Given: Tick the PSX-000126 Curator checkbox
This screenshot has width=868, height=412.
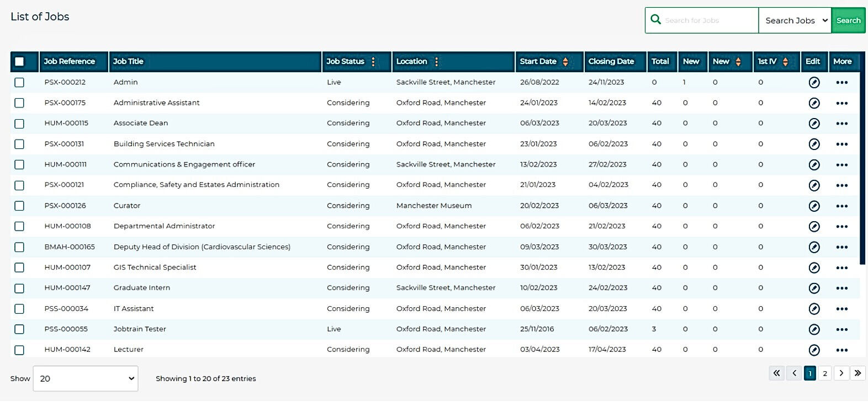Looking at the screenshot, I should tap(19, 206).
